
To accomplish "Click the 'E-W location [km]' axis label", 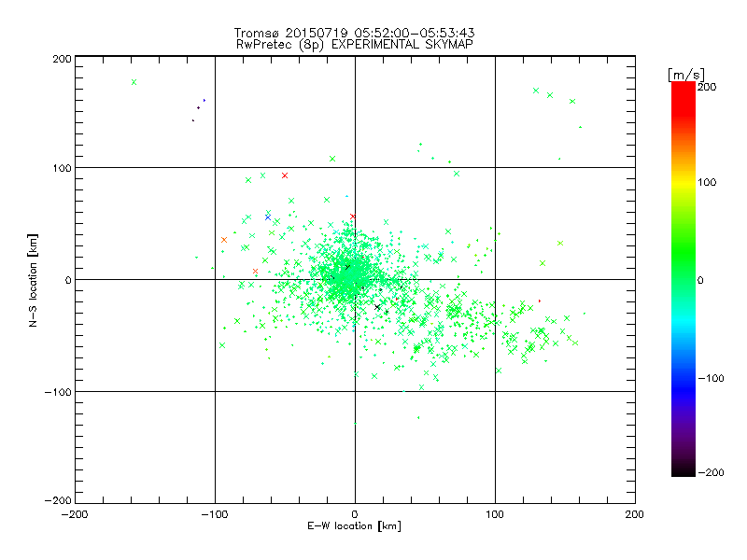I will coord(354,526).
